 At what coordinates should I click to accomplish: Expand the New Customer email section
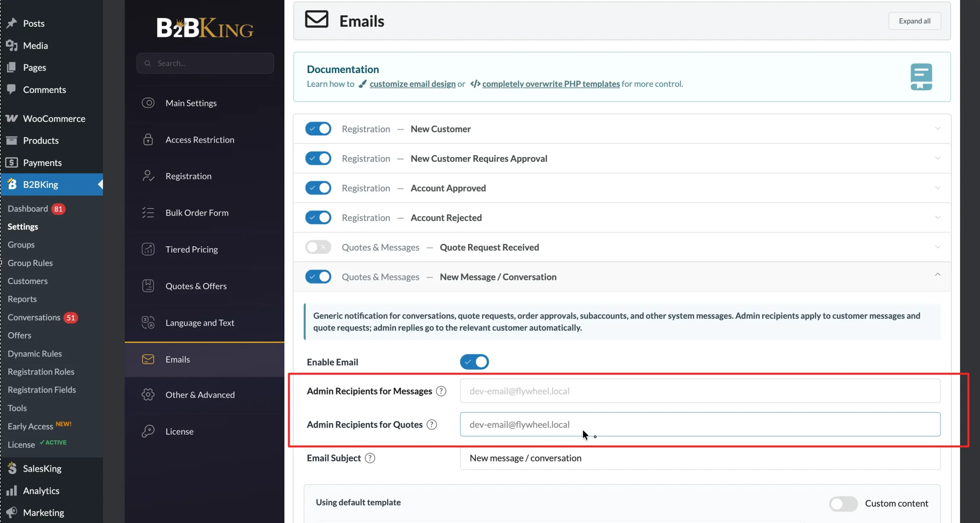point(938,129)
